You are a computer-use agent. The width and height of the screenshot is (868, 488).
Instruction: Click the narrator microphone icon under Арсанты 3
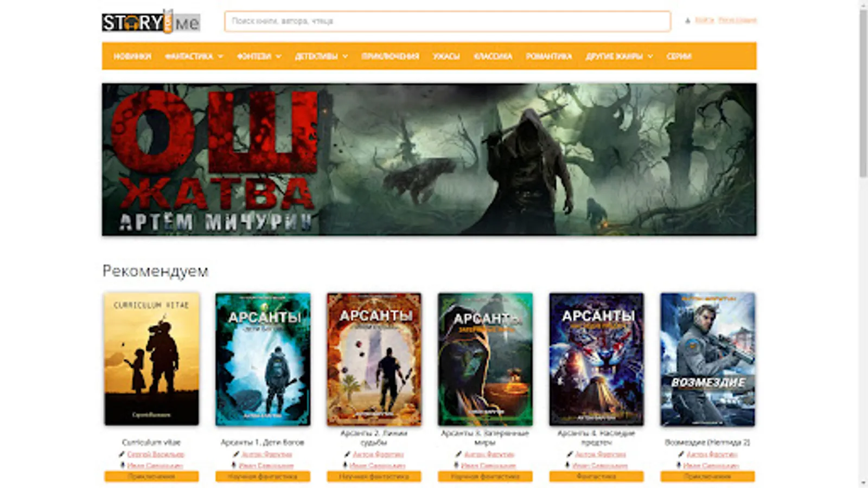pos(456,466)
